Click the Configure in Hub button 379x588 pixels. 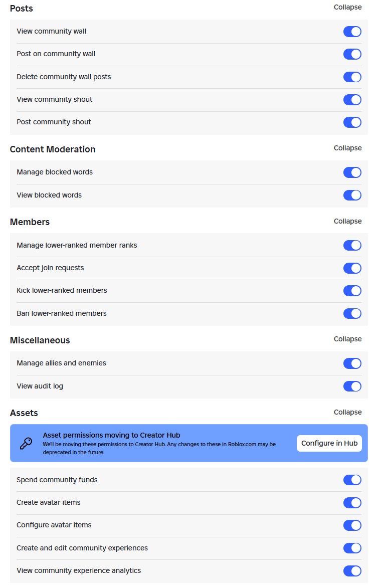pos(329,444)
